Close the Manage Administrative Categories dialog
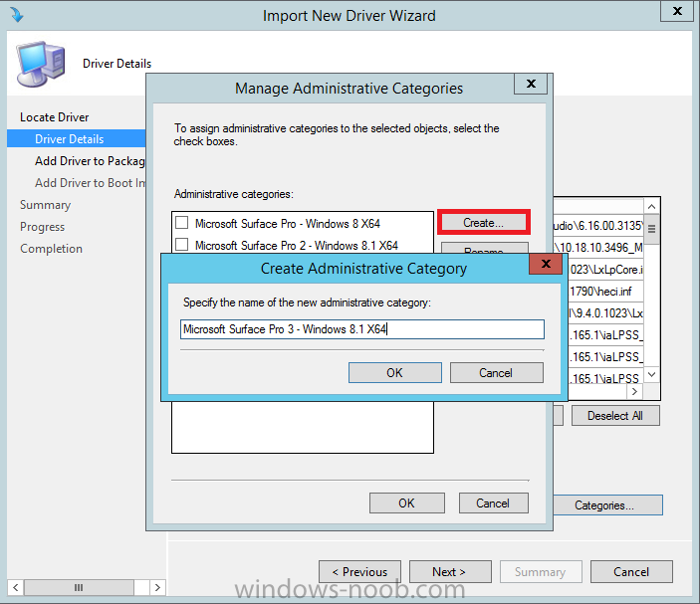This screenshot has width=700, height=604. pyautogui.click(x=531, y=84)
